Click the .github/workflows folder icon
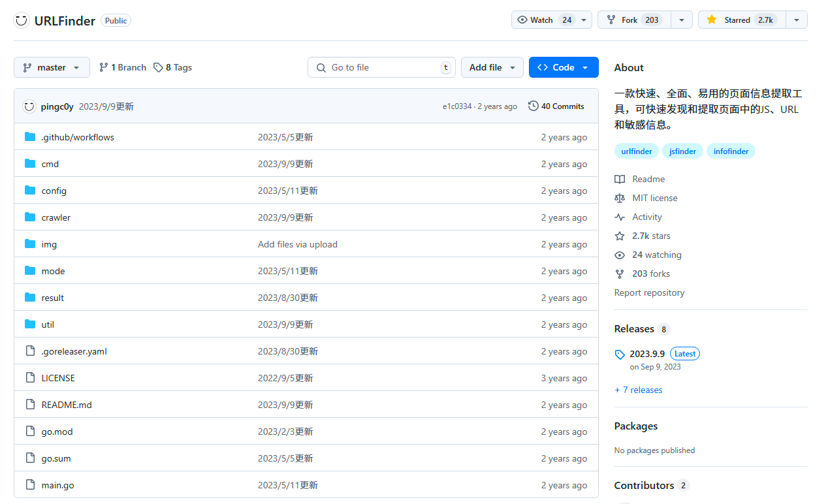This screenshot has height=504, width=828. (x=30, y=136)
